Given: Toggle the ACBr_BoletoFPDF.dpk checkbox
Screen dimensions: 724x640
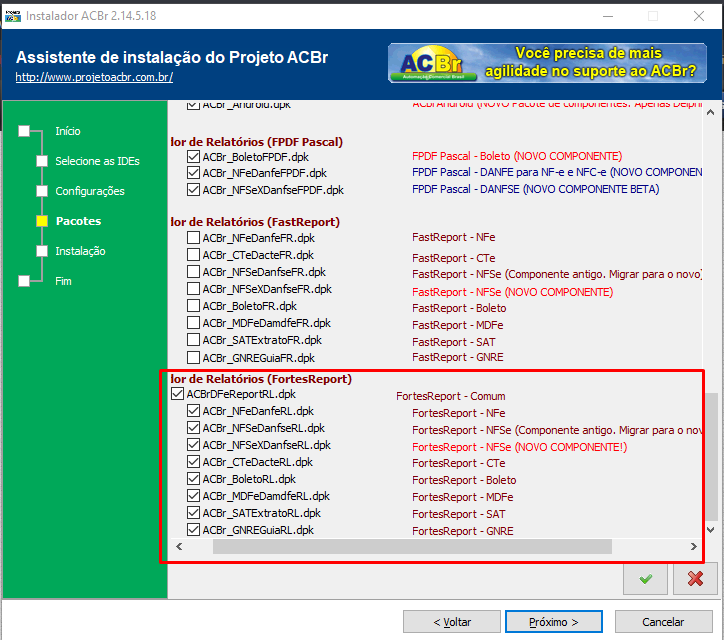Looking at the screenshot, I should point(193,157).
